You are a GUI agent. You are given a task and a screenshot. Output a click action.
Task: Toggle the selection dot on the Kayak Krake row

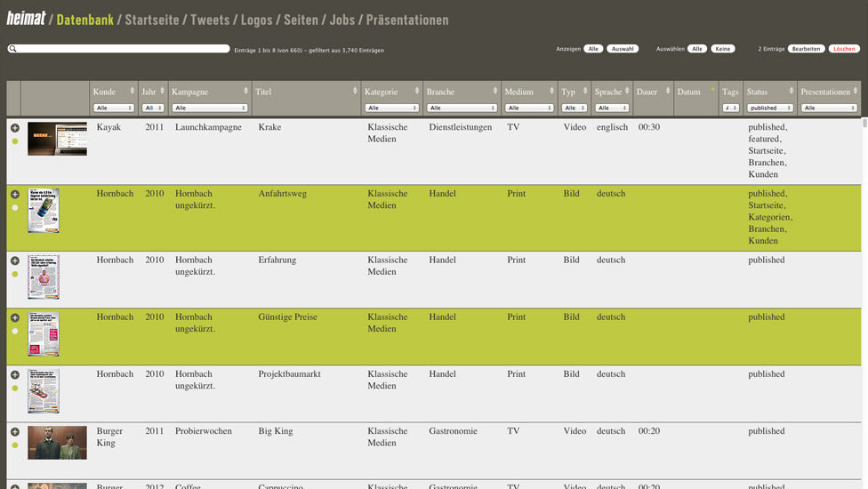tap(15, 141)
